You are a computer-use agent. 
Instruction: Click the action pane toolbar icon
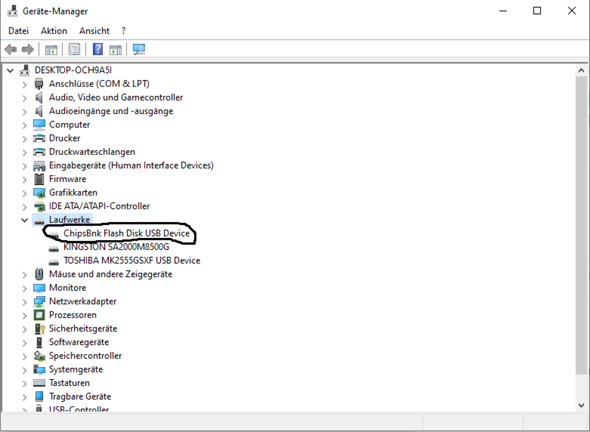pos(116,49)
